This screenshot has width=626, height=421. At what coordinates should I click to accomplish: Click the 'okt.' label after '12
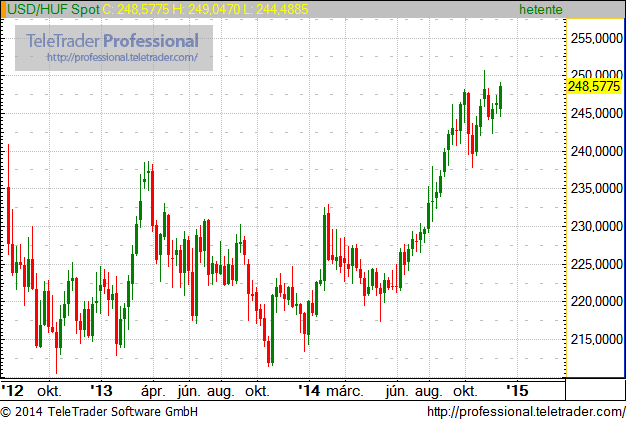coord(50,391)
